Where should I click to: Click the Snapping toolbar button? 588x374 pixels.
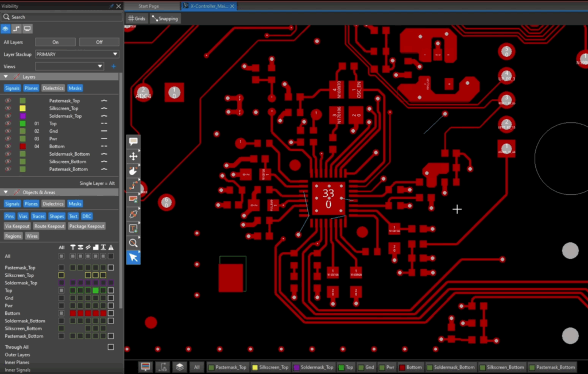click(165, 18)
